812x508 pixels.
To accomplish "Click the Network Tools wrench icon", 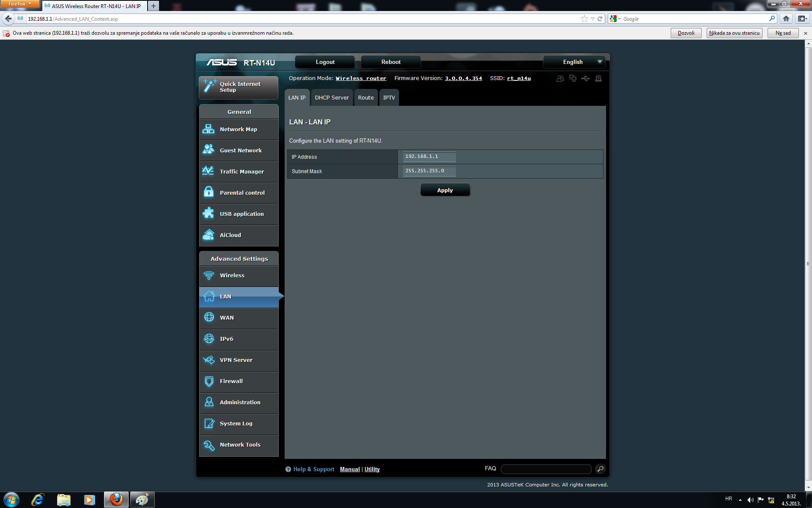I will [209, 445].
